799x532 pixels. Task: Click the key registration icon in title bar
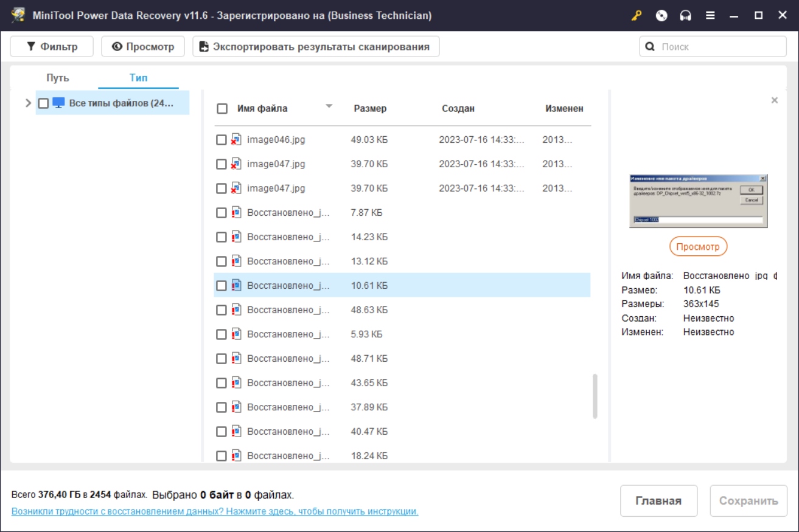click(x=637, y=16)
